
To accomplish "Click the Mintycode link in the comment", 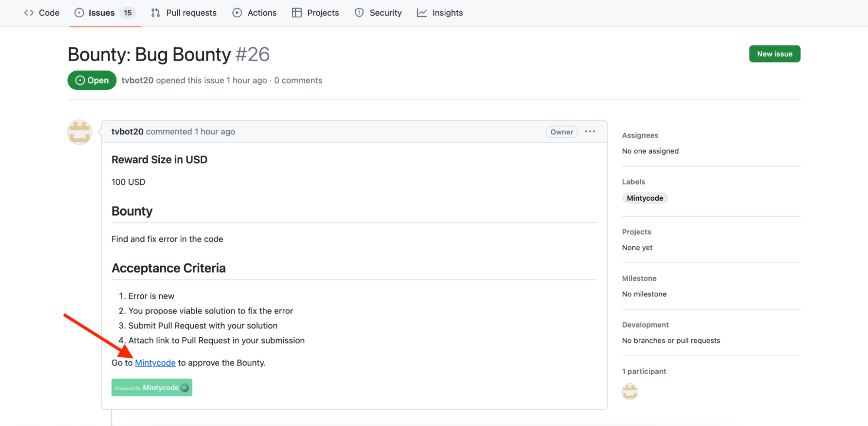I will 155,363.
